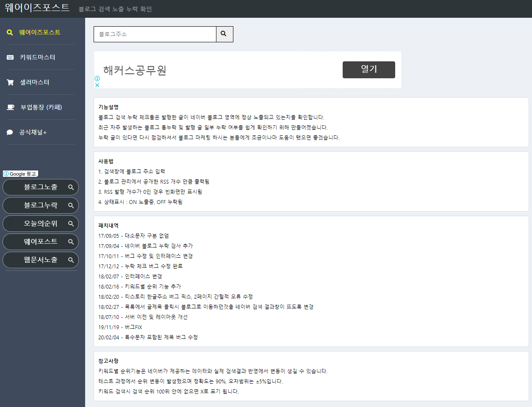Click the 기능설명 section heading
The image size is (532, 407).
pos(108,107)
